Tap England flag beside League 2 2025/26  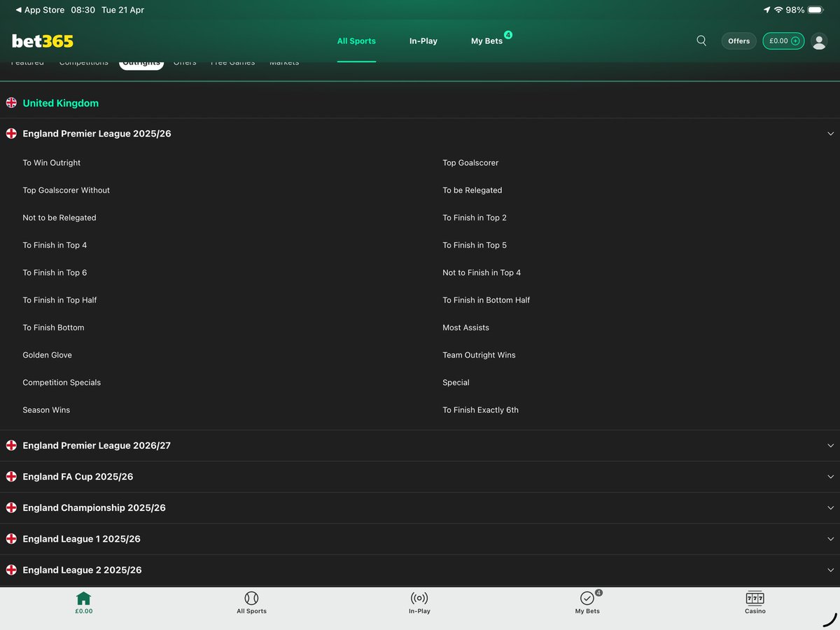pyautogui.click(x=11, y=570)
